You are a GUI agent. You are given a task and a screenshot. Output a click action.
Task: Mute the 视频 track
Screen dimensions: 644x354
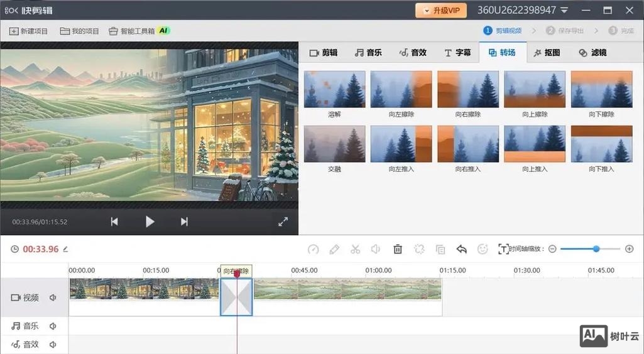click(x=53, y=298)
